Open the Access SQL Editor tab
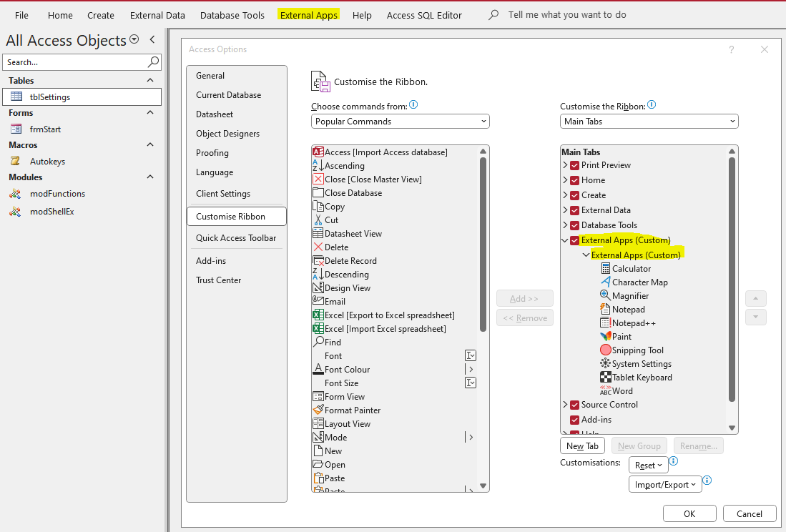Screen dimensions: 786x532 pyautogui.click(x=424, y=15)
